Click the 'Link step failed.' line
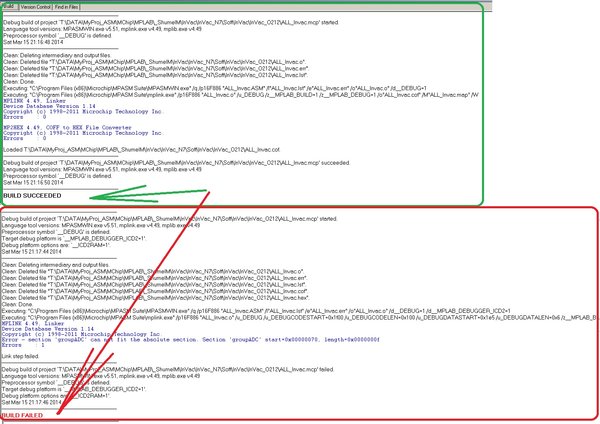The image size is (600, 424). (20, 356)
